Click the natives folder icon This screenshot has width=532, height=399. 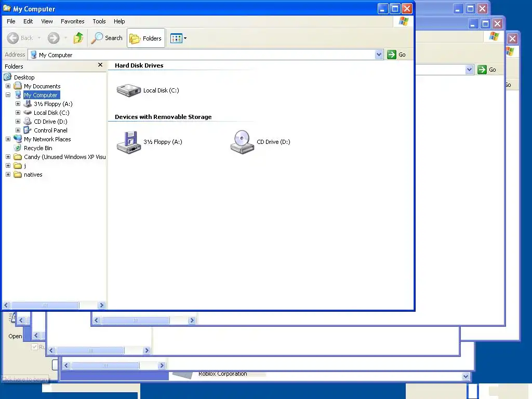pyautogui.click(x=18, y=175)
